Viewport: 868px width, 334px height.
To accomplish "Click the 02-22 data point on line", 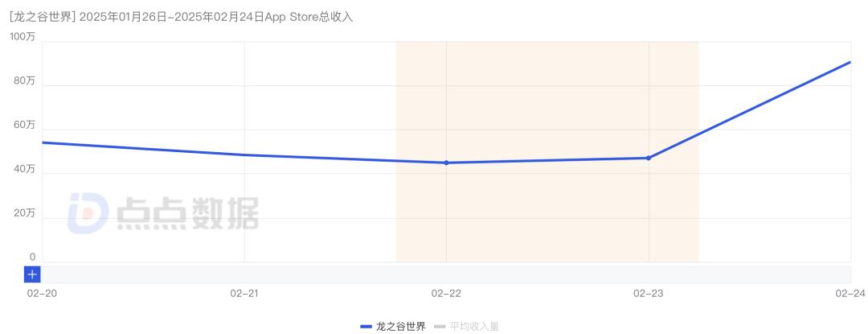I will point(446,163).
